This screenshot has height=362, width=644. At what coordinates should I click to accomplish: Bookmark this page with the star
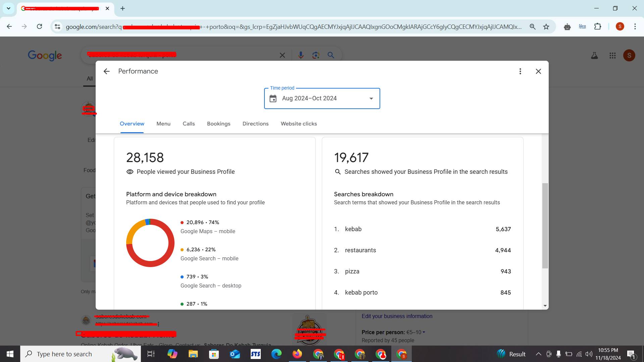[x=546, y=27]
